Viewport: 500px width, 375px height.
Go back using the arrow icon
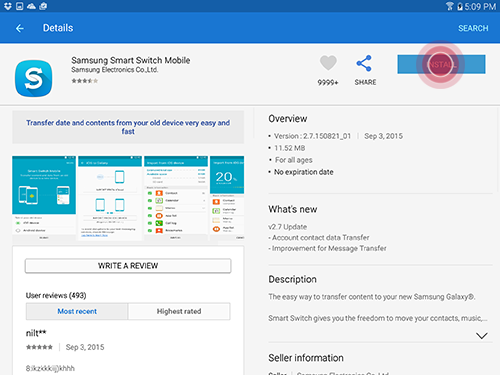(x=20, y=28)
